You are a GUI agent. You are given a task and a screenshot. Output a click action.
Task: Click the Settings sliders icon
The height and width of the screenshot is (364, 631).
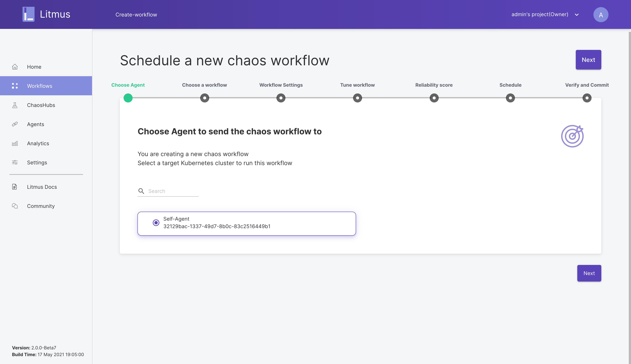[15, 162]
